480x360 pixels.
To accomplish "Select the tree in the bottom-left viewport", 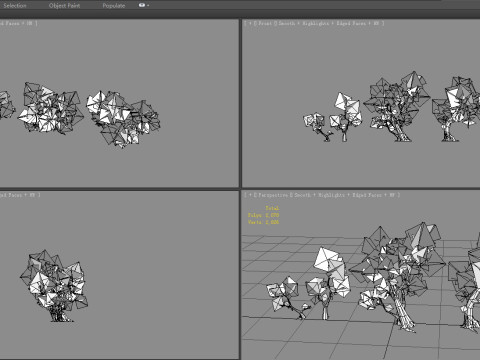I will pyautogui.click(x=54, y=286).
